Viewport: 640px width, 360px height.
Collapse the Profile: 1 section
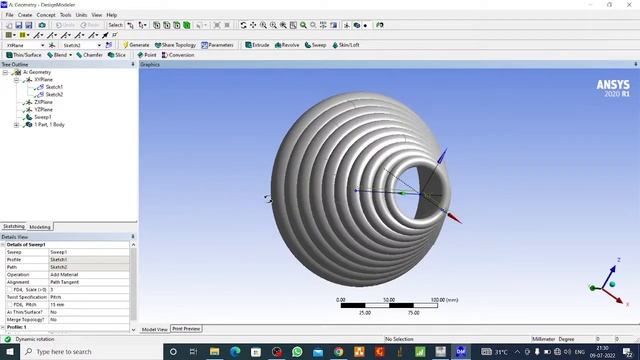3,327
